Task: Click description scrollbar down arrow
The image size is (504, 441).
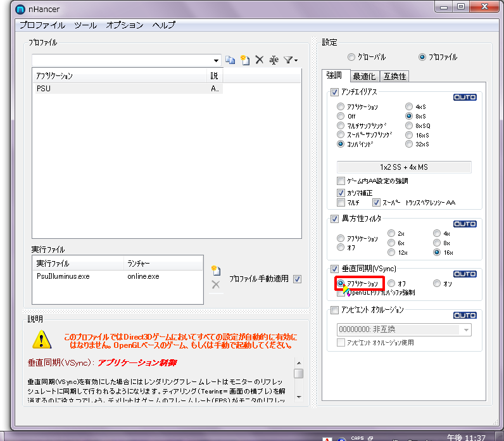Action: pyautogui.click(x=299, y=397)
